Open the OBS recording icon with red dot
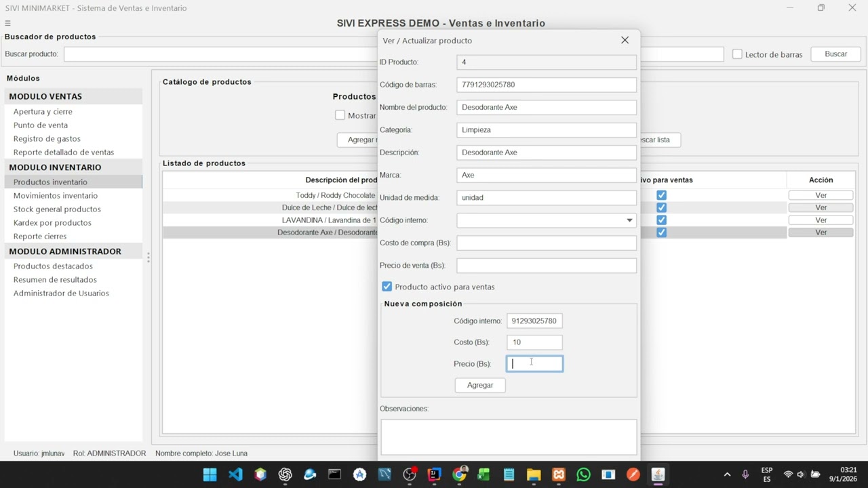Screen dimensions: 868x488 pos(410,474)
